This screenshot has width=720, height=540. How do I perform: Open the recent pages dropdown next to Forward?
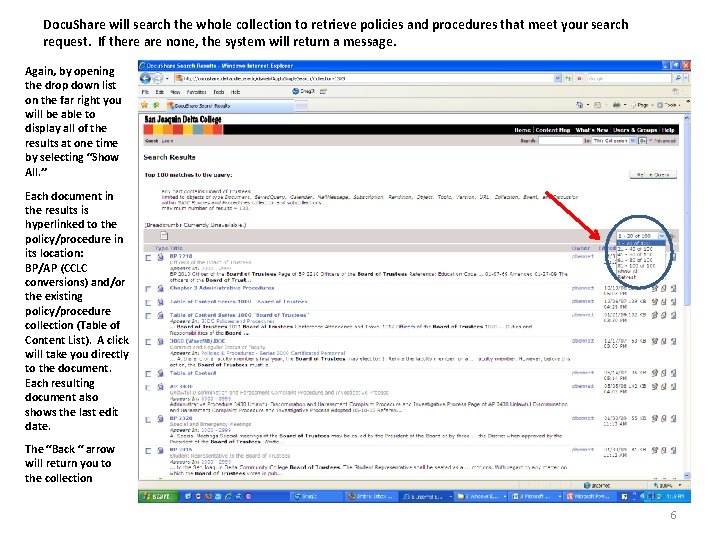[x=167, y=79]
